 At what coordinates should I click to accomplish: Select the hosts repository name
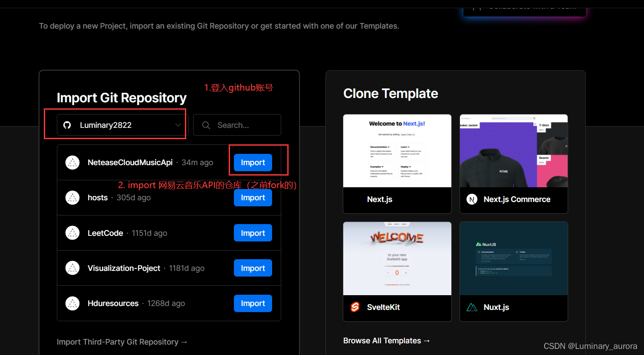pyautogui.click(x=98, y=198)
